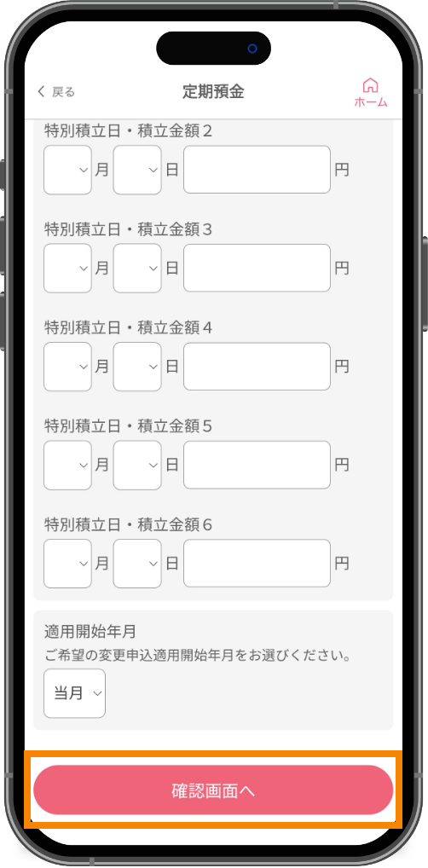The height and width of the screenshot is (868, 428).
Task: Tap the Home house icon
Action: tap(370, 92)
